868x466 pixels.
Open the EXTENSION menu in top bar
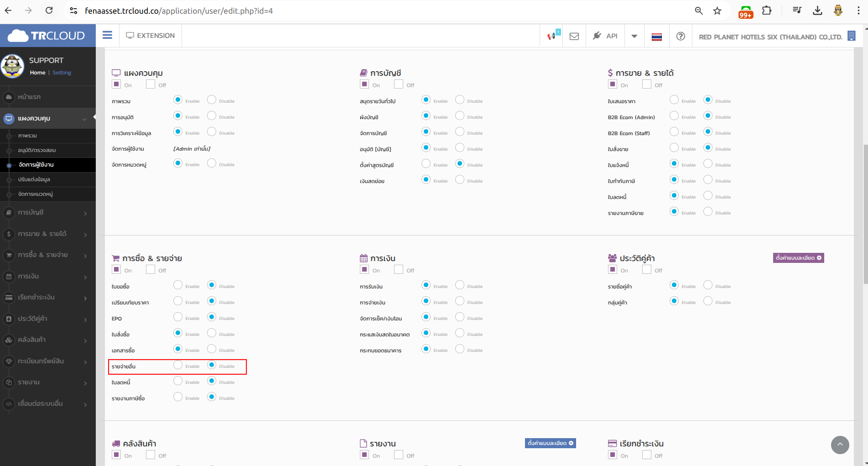click(151, 36)
